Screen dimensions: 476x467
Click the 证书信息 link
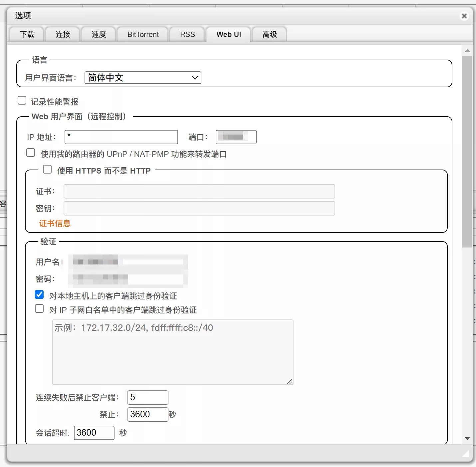pos(55,223)
